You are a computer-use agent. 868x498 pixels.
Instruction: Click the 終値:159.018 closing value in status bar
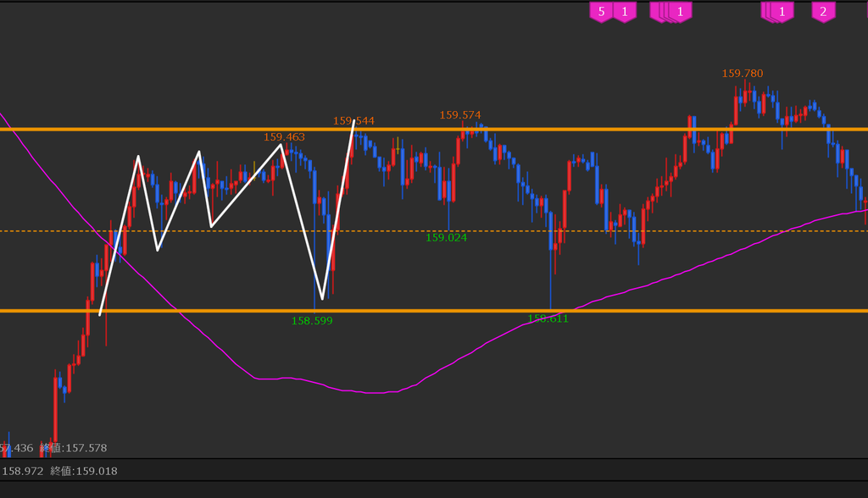pyautogui.click(x=84, y=471)
